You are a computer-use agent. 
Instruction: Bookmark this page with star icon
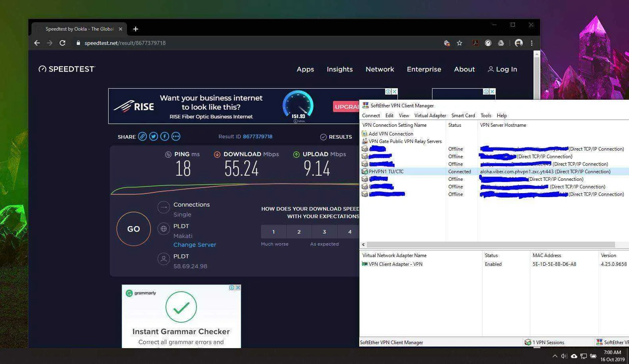pyautogui.click(x=460, y=43)
